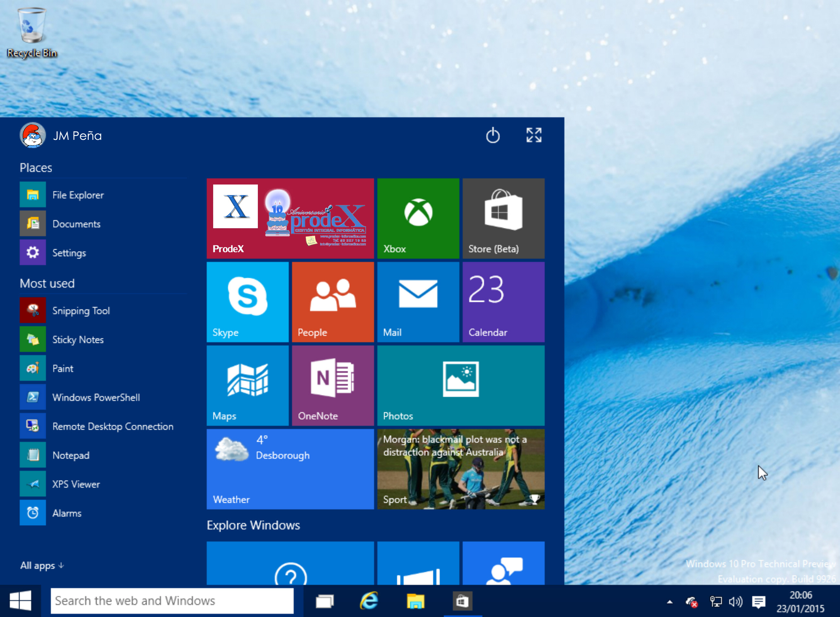Open the feedback people-chat tile under Explore Windows
Image resolution: width=840 pixels, height=617 pixels.
[503, 563]
